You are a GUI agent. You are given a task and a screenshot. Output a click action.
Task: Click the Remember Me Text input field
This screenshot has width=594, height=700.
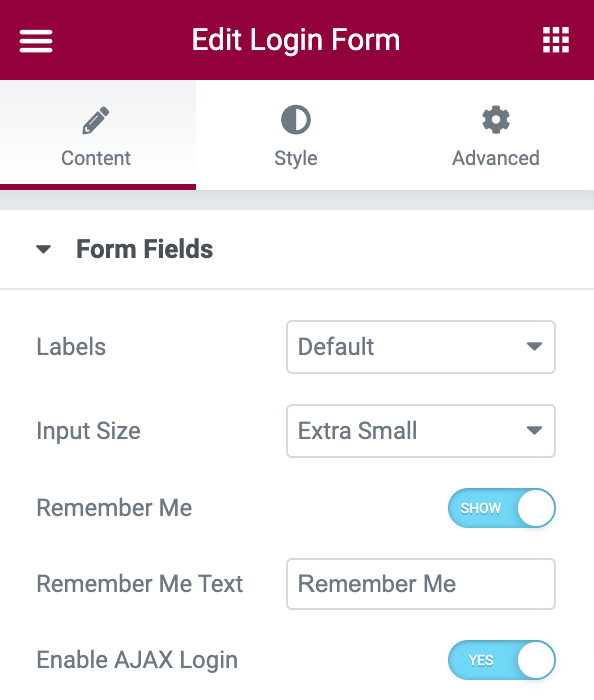pyautogui.click(x=421, y=584)
